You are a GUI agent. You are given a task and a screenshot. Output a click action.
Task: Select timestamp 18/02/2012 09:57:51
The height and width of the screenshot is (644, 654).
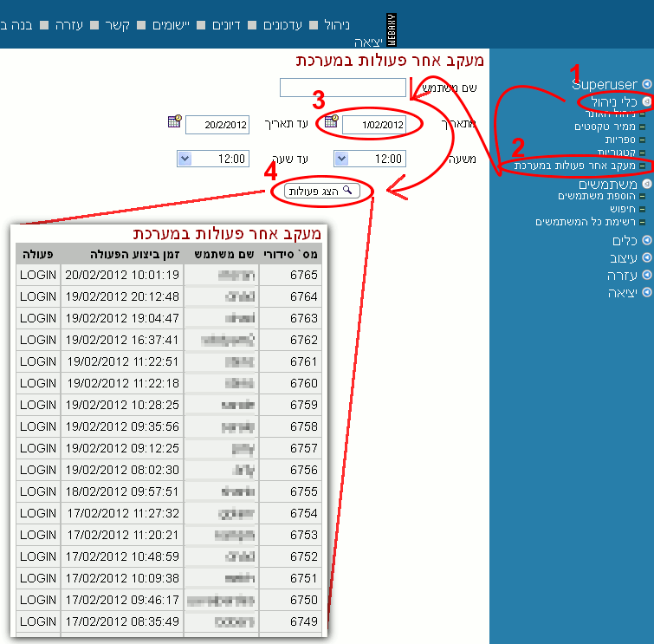pyautogui.click(x=122, y=491)
